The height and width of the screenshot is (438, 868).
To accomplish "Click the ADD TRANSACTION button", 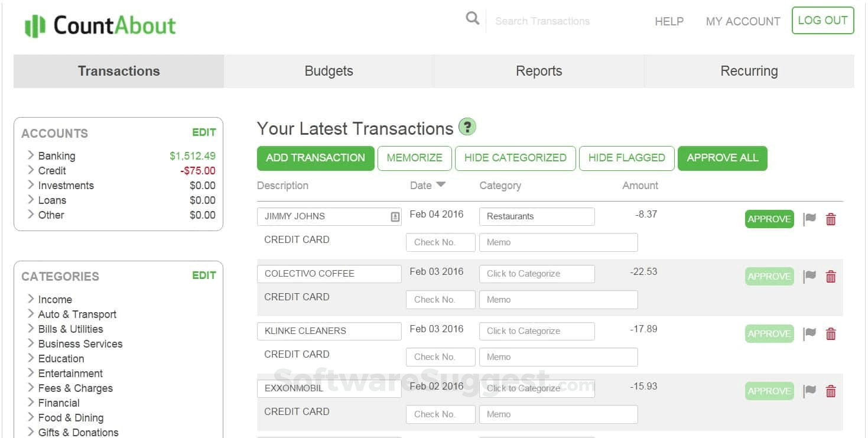I will [315, 158].
